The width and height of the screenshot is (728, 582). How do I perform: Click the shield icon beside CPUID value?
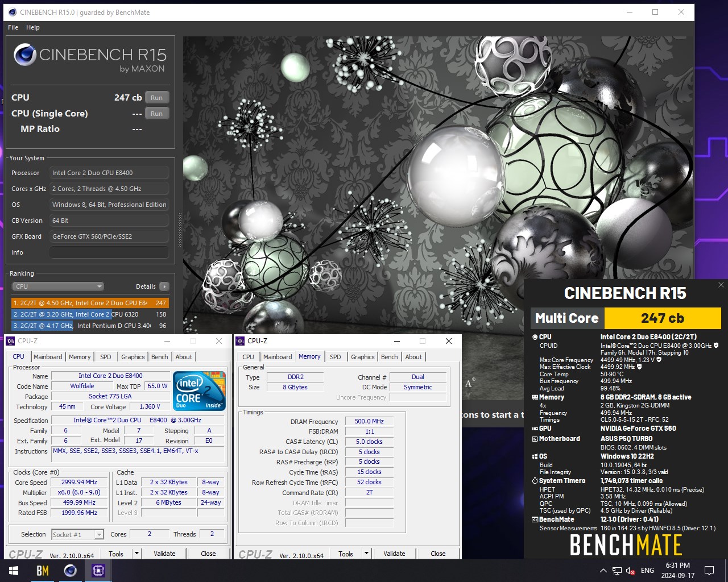[x=716, y=346]
